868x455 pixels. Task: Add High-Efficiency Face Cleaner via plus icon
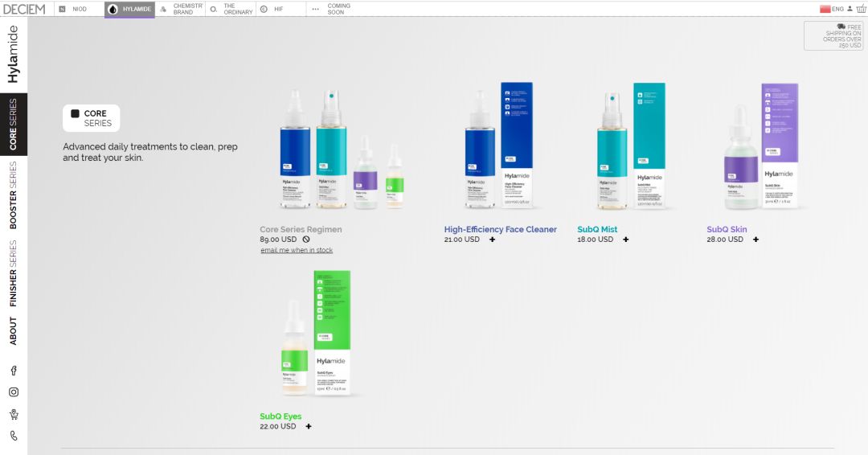(x=492, y=240)
